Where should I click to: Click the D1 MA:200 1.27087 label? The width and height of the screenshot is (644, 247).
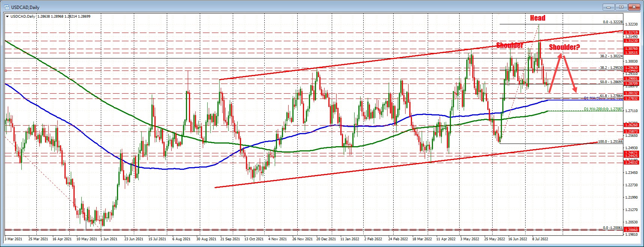(603, 109)
